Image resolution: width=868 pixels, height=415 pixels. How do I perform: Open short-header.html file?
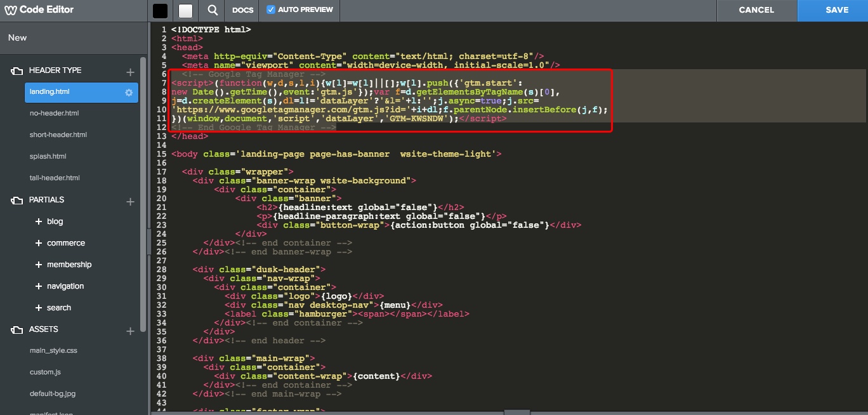click(x=58, y=135)
